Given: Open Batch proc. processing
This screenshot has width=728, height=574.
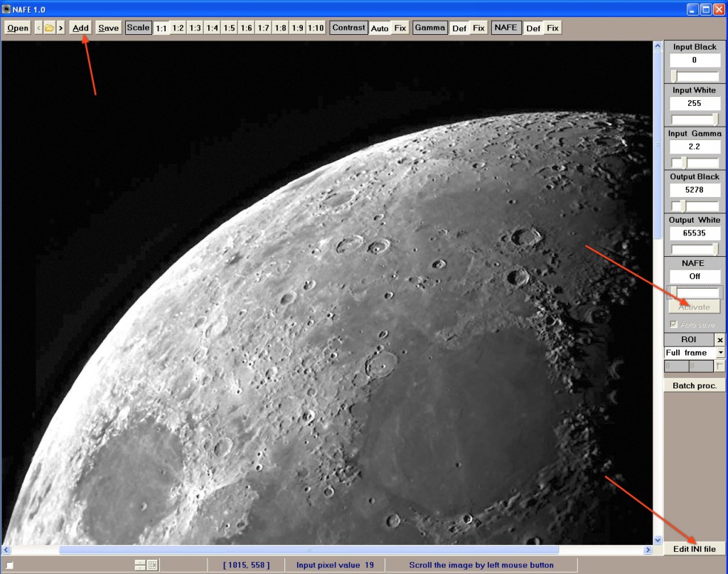Looking at the screenshot, I should coord(695,386).
